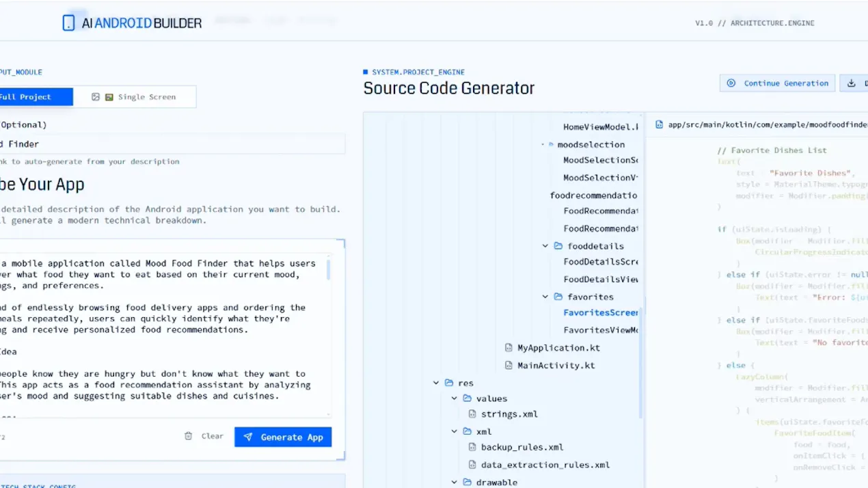868x488 pixels.
Task: Open the FavoritesViewModel file
Action: pos(601,330)
